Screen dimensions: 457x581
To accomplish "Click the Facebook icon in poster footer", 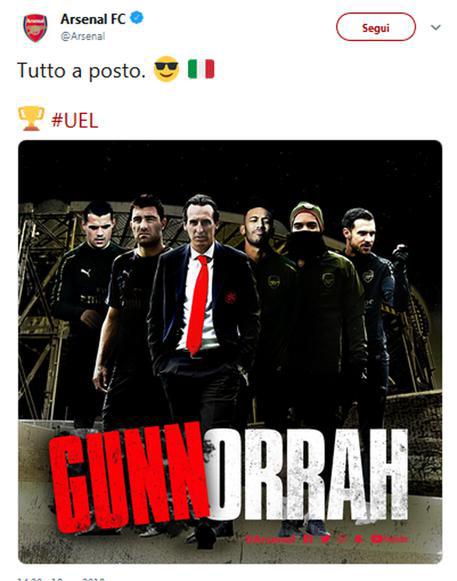I will tap(307, 539).
